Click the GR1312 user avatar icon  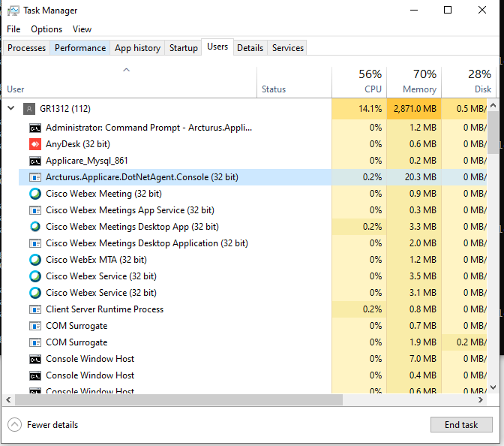(x=29, y=108)
